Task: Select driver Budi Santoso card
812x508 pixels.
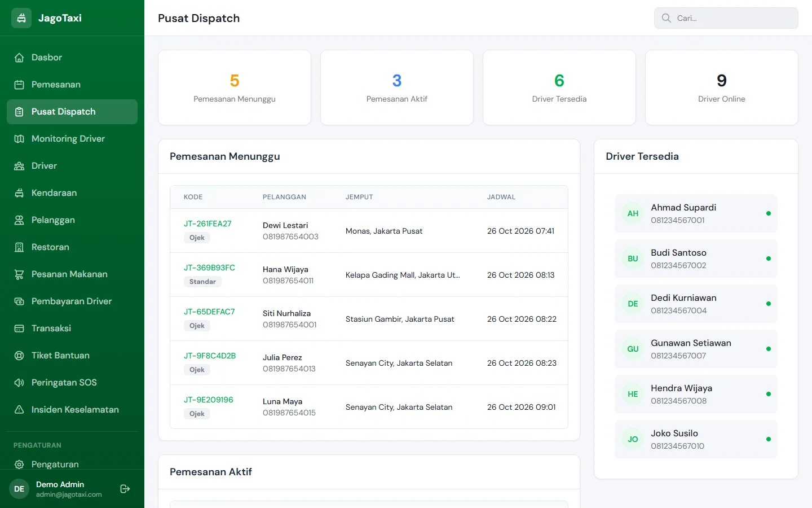Action: 696,259
